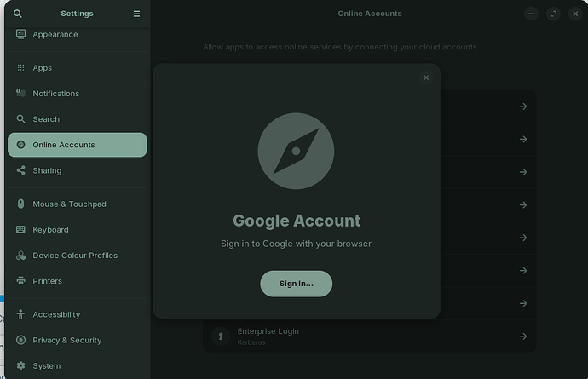Click the Enterprise Login arrow
Viewport: 588px width, 379px height.
click(x=523, y=336)
